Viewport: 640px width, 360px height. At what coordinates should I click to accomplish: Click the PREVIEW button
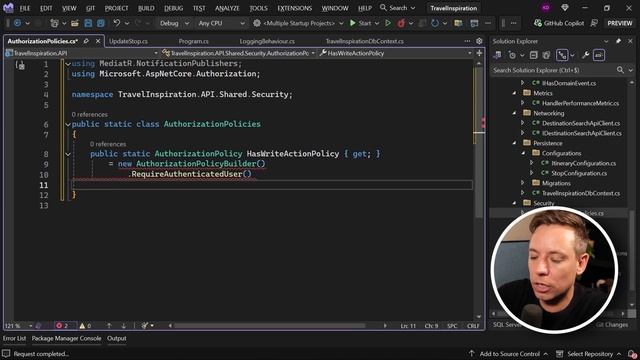620,23
